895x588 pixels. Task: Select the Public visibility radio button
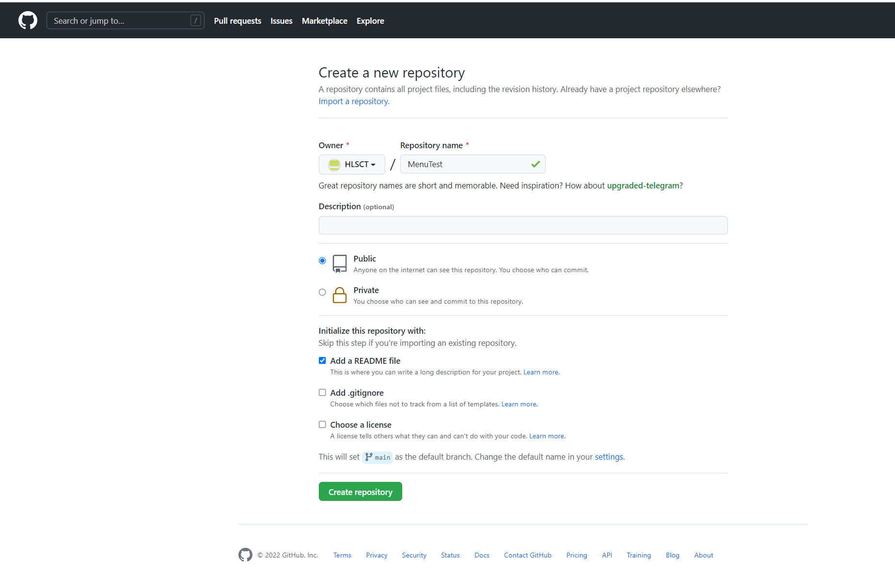[x=322, y=261]
